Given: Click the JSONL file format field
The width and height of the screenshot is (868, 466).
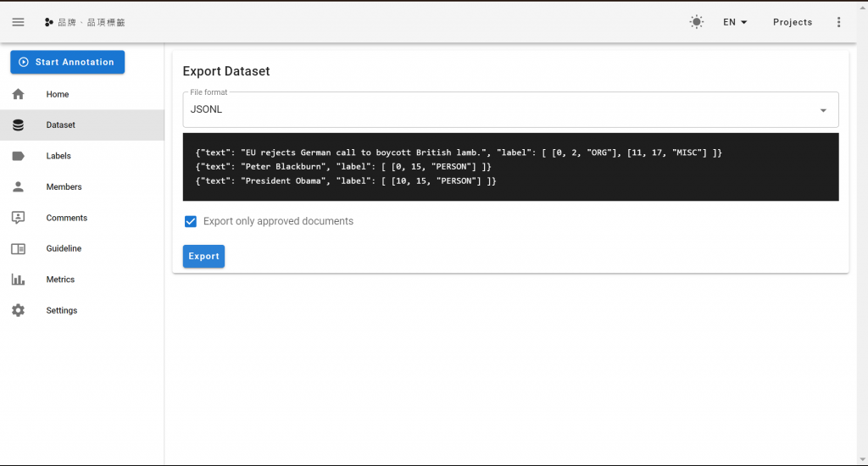Looking at the screenshot, I should tap(500, 110).
